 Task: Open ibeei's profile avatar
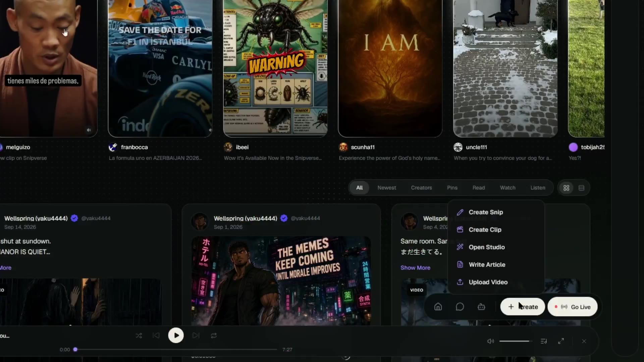[228, 147]
